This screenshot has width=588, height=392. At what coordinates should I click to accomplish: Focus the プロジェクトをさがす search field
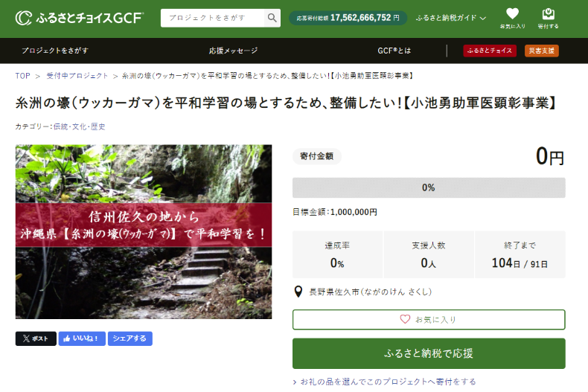213,18
